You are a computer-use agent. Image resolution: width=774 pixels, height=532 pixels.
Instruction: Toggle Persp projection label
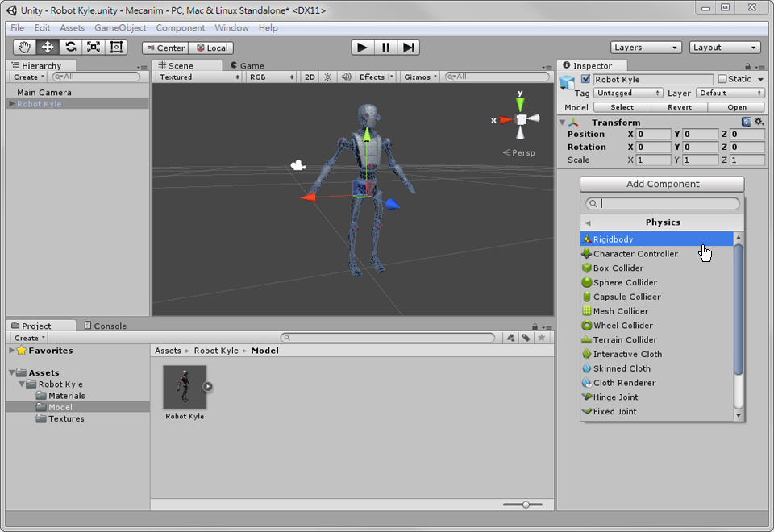click(518, 152)
